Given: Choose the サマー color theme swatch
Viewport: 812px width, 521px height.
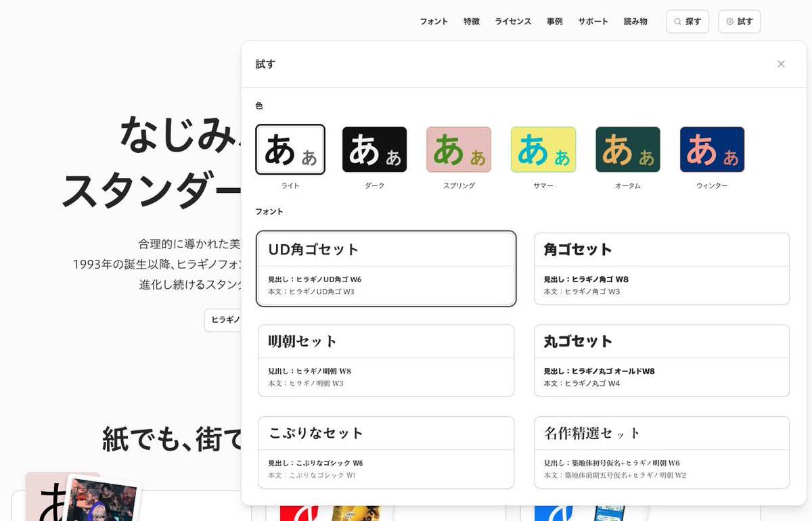Looking at the screenshot, I should [x=543, y=150].
